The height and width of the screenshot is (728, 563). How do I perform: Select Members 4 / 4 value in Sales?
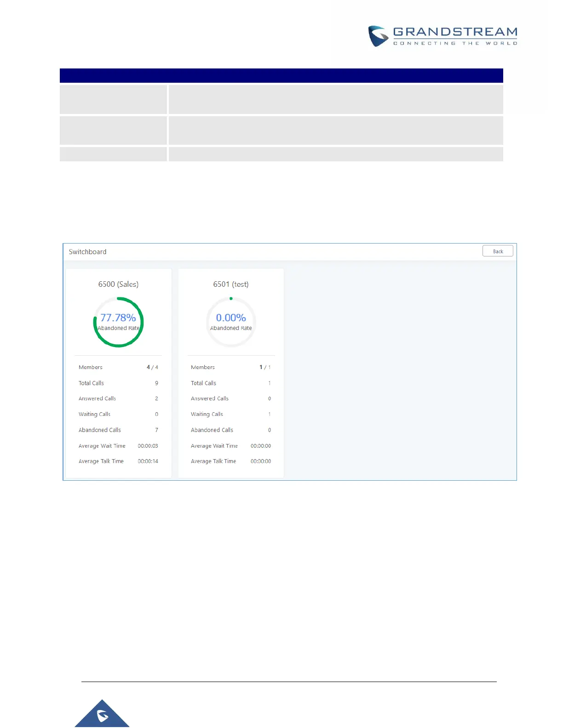(x=152, y=367)
